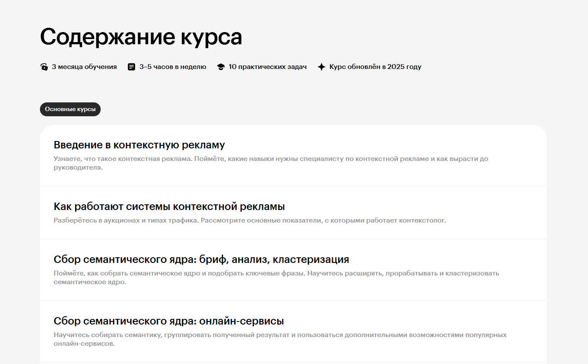The height and width of the screenshot is (364, 588).
Task: Click the "3 месяца обучения" label
Action: 84,66
